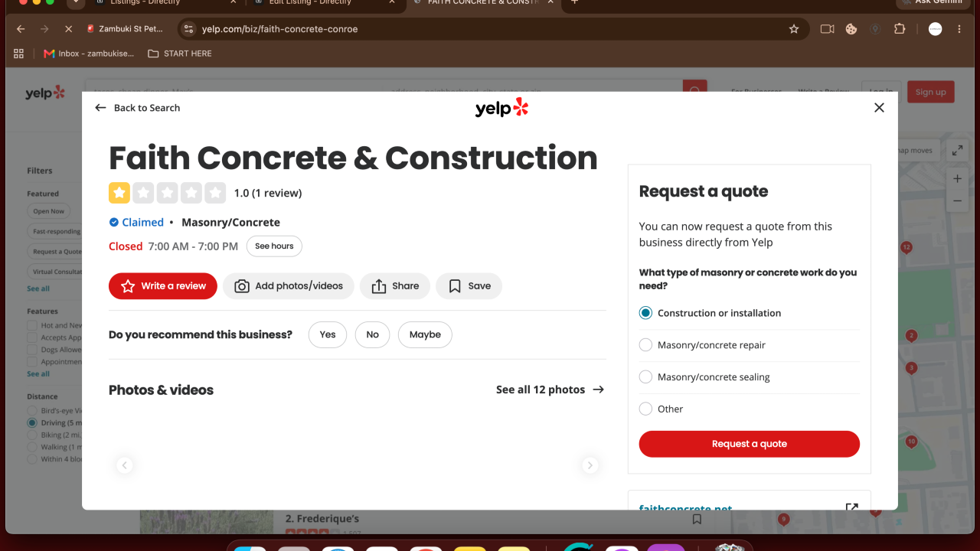Check the Dogs Allowed checkbox
Screen dimensions: 980x551
pyautogui.click(x=32, y=350)
